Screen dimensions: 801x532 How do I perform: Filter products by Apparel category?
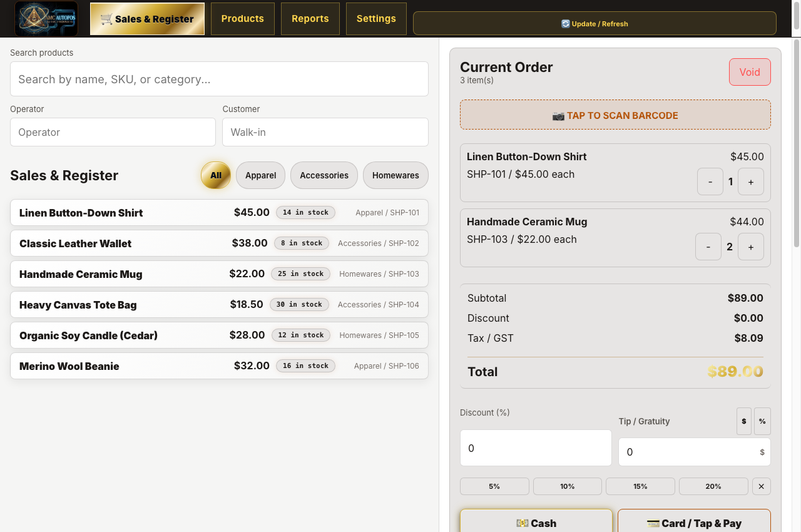click(260, 175)
